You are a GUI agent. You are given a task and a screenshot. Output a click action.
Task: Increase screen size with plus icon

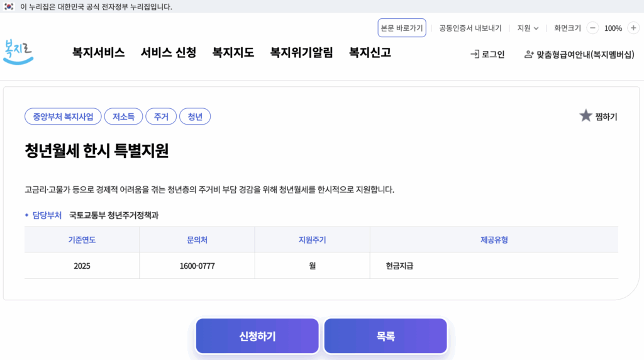click(x=633, y=28)
